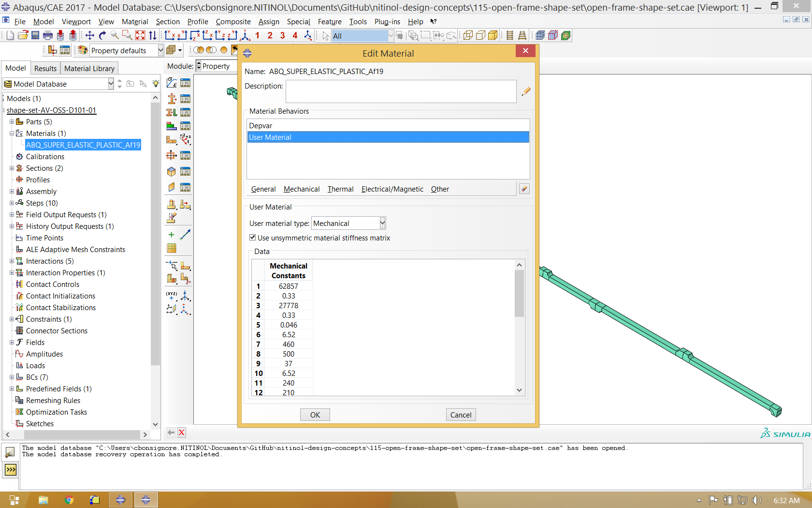Apply the Iso view icon
This screenshot has height=508, width=812.
point(245,35)
